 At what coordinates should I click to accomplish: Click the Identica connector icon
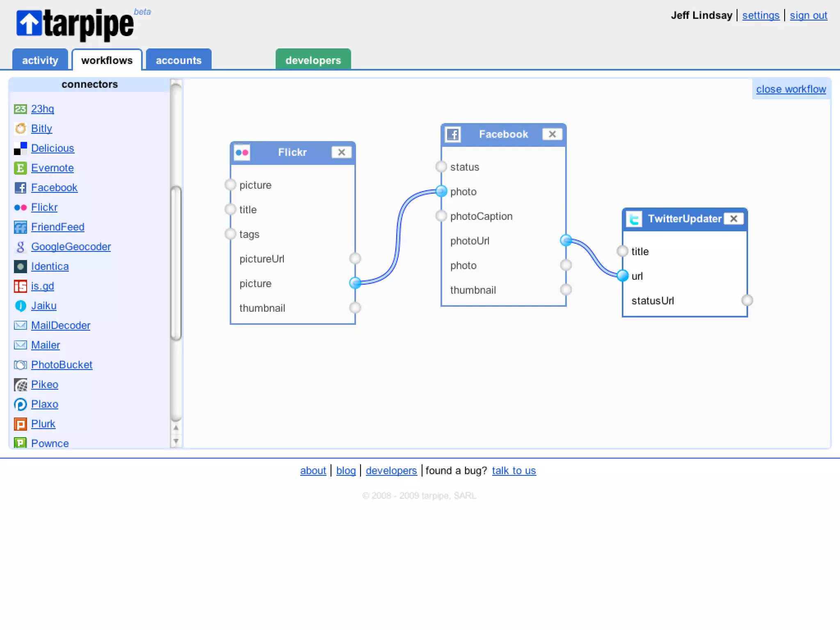point(20,266)
